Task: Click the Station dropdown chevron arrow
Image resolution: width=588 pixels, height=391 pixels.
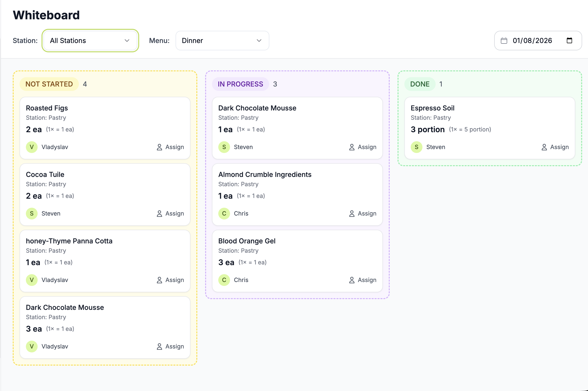Action: (127, 41)
